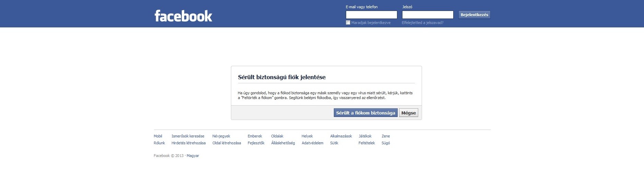
Task: Click Sérült a fiókom biztonsága button
Action: 365,113
